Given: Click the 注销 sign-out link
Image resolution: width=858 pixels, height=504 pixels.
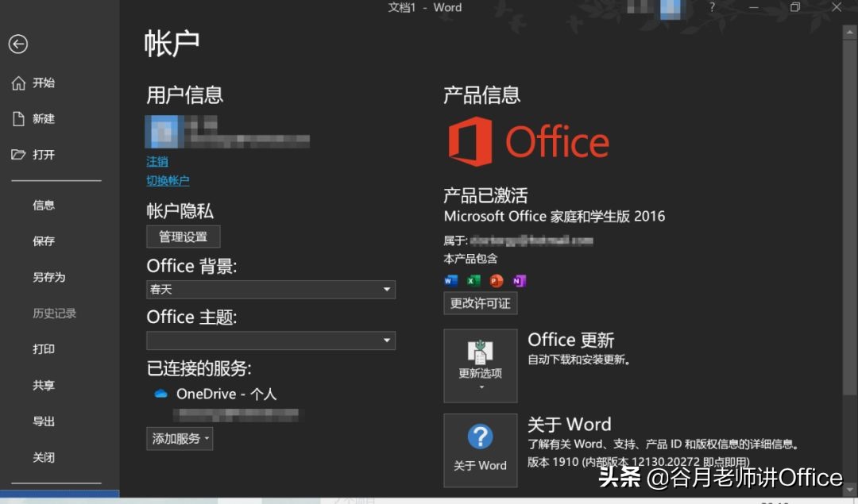Looking at the screenshot, I should [x=157, y=162].
